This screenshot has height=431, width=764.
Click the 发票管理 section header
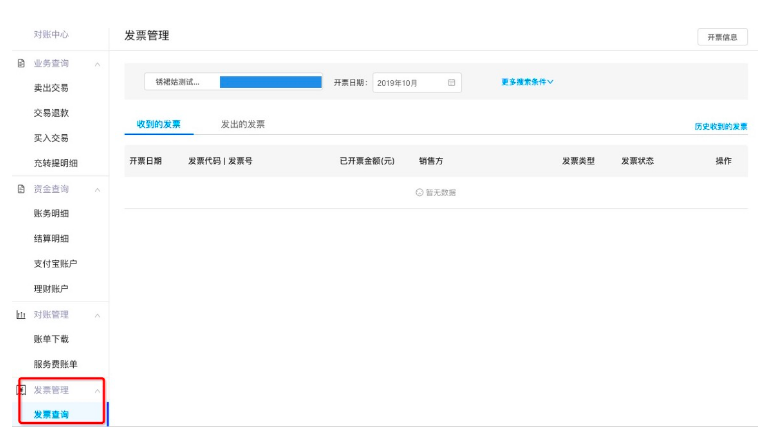pos(51,390)
